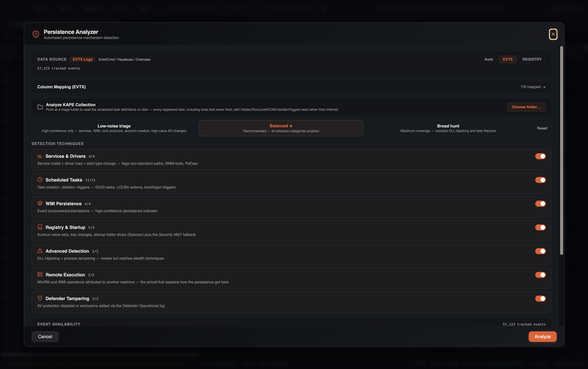588x369 pixels.
Task: Click the Registry & Startup book icon
Action: click(40, 227)
